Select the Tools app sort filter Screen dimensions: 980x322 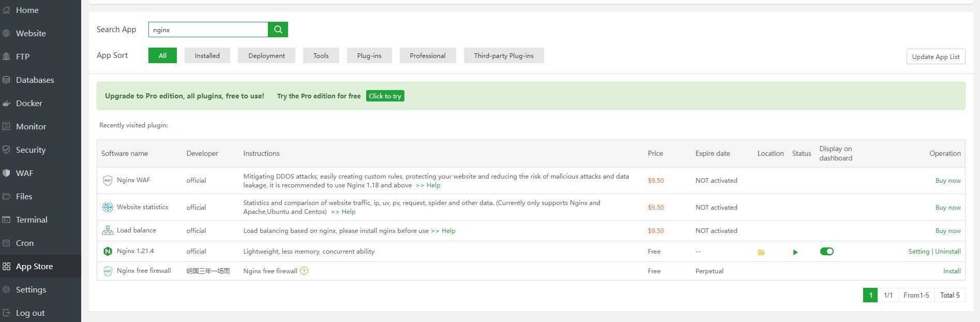(x=321, y=55)
